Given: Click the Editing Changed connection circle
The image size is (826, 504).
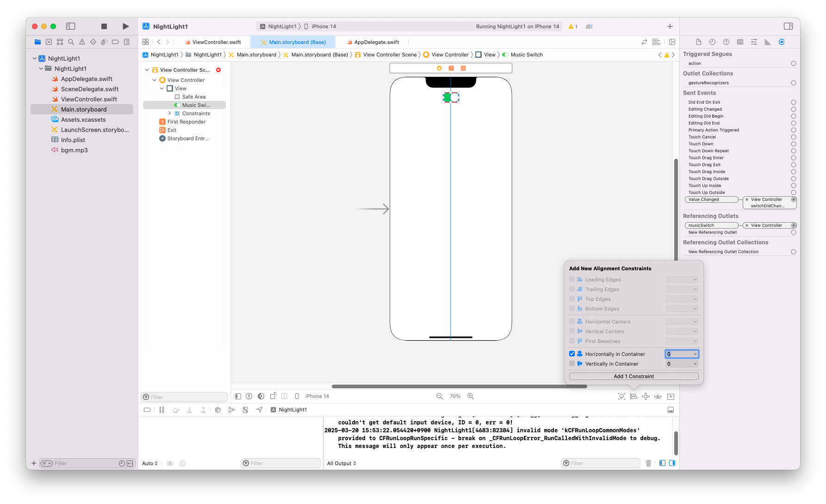Looking at the screenshot, I should (794, 109).
